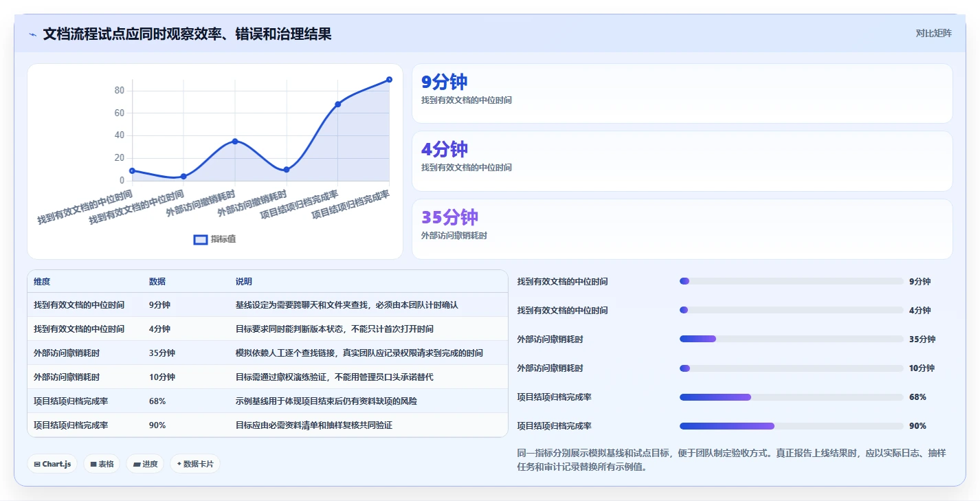Click the large 4分钟 stat card value

[444, 149]
